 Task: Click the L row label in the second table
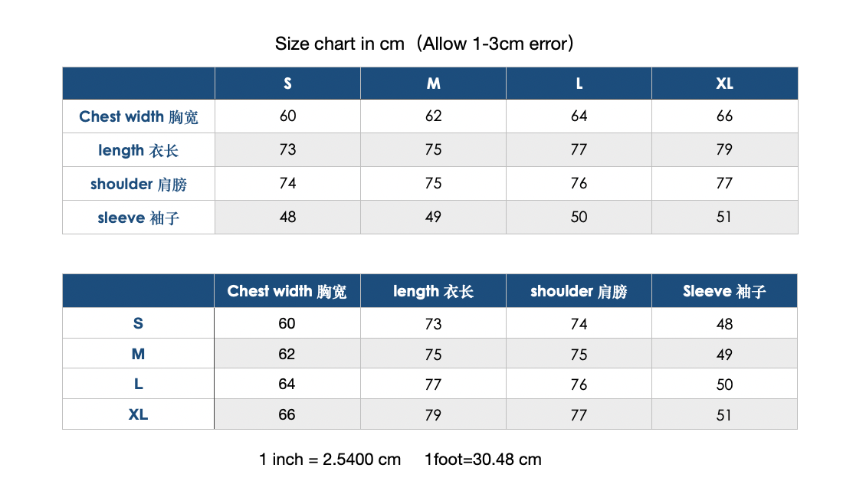click(x=138, y=384)
